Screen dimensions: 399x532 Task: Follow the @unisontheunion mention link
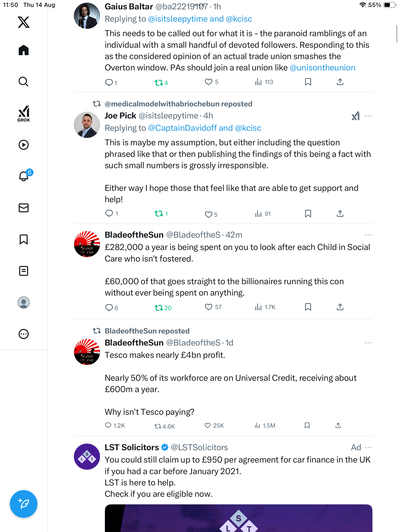click(322, 68)
